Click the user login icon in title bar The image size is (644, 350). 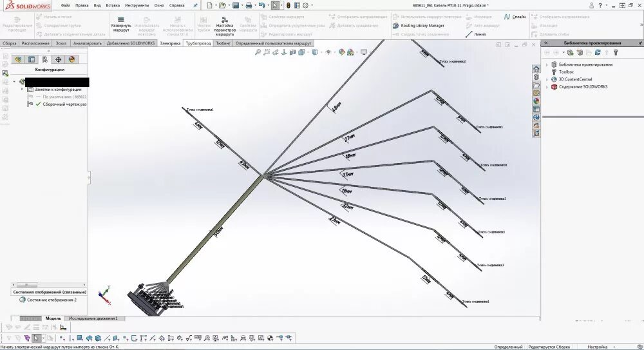[591, 5]
